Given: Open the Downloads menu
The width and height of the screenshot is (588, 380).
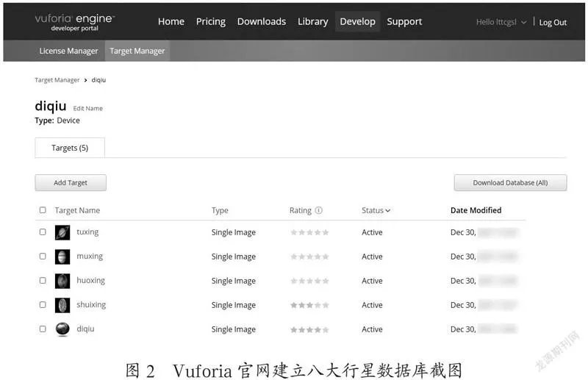Looking at the screenshot, I should [262, 22].
